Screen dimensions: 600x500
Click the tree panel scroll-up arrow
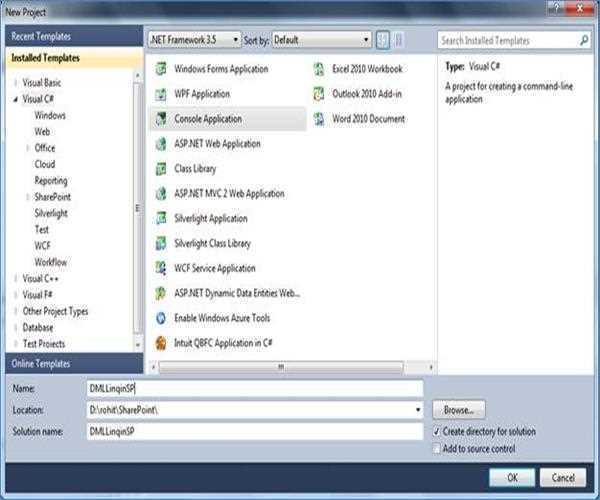pos(138,76)
